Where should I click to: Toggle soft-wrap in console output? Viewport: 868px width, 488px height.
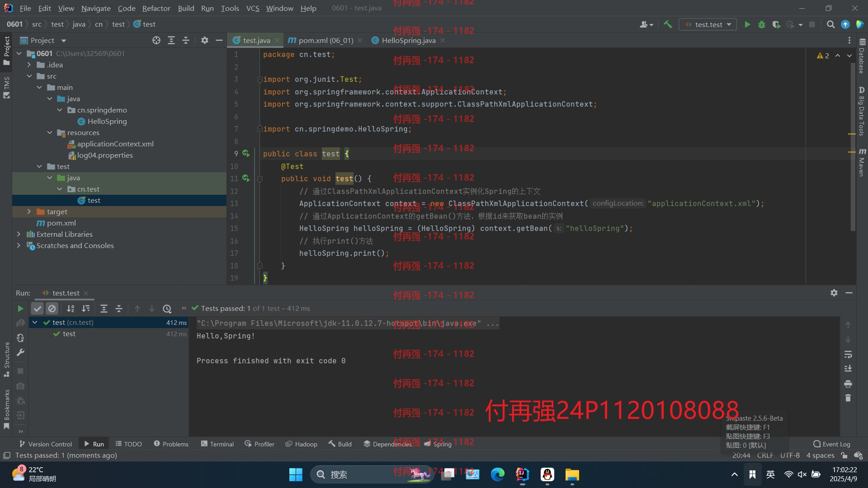(848, 354)
